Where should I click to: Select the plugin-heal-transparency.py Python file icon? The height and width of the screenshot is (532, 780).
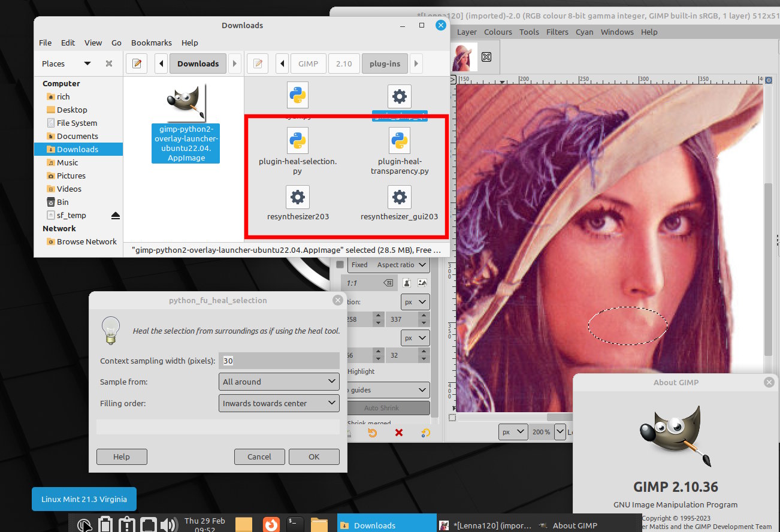pyautogui.click(x=400, y=141)
